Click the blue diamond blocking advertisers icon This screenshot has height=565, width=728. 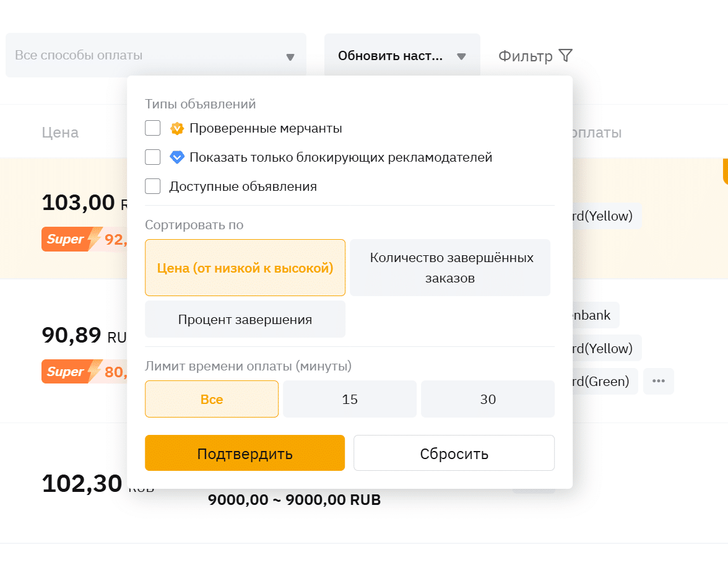(x=177, y=157)
